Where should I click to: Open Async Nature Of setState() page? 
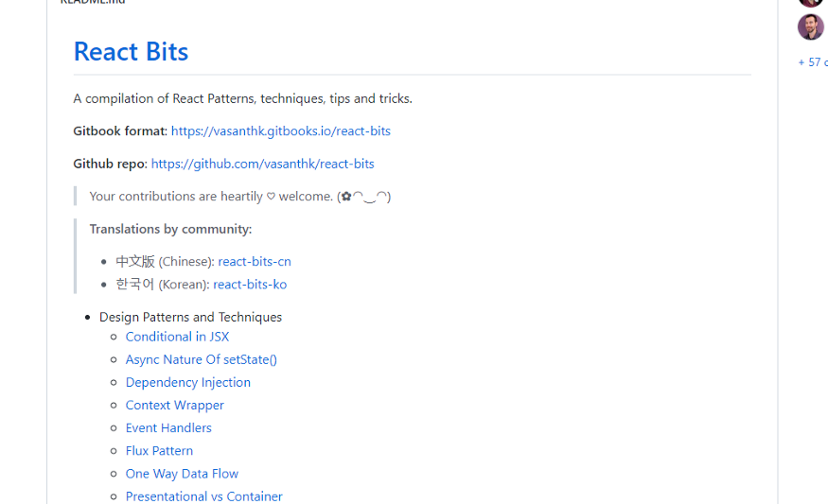pos(201,359)
